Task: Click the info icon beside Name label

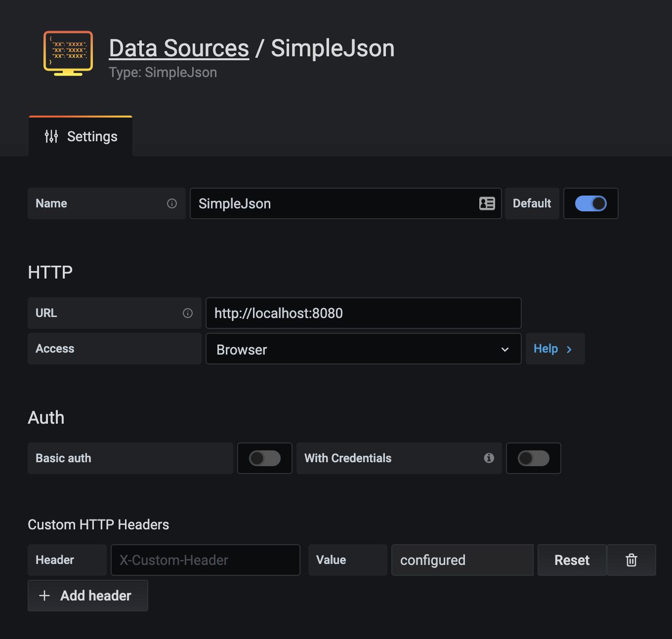Action: point(172,203)
